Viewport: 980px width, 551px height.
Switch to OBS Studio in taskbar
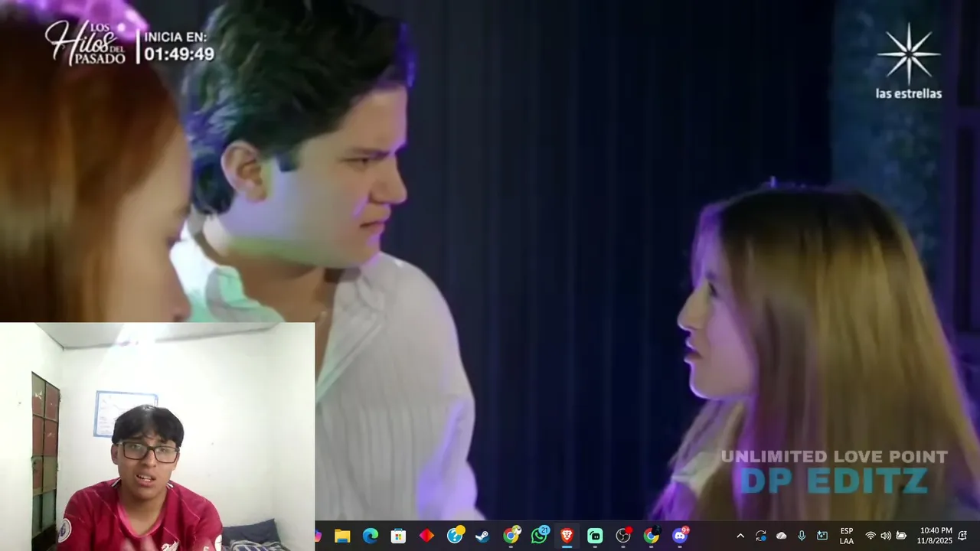pos(623,535)
